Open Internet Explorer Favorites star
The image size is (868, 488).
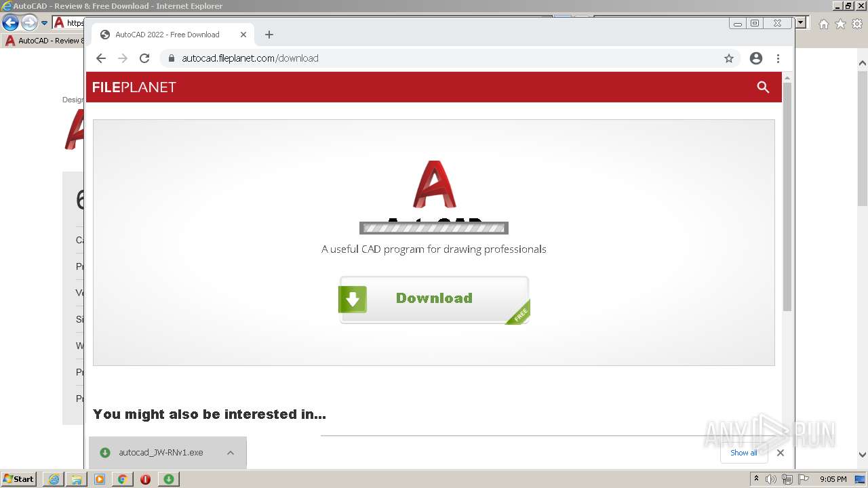tap(840, 24)
